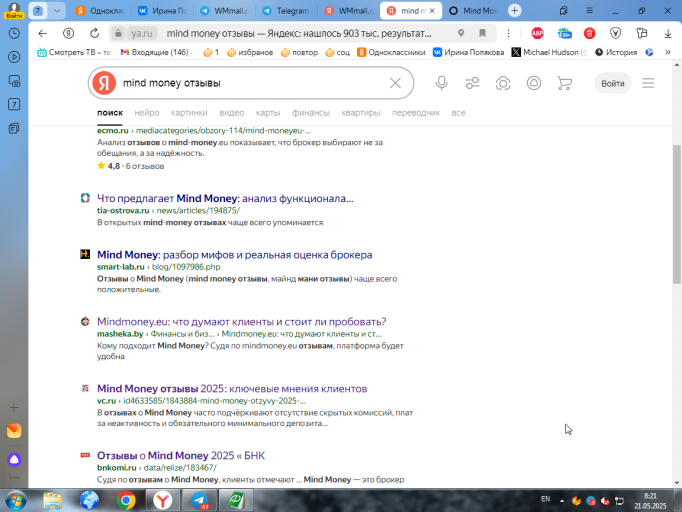The height and width of the screenshot is (512, 682).
Task: Show hidden system tray icons arrow
Action: 562,501
